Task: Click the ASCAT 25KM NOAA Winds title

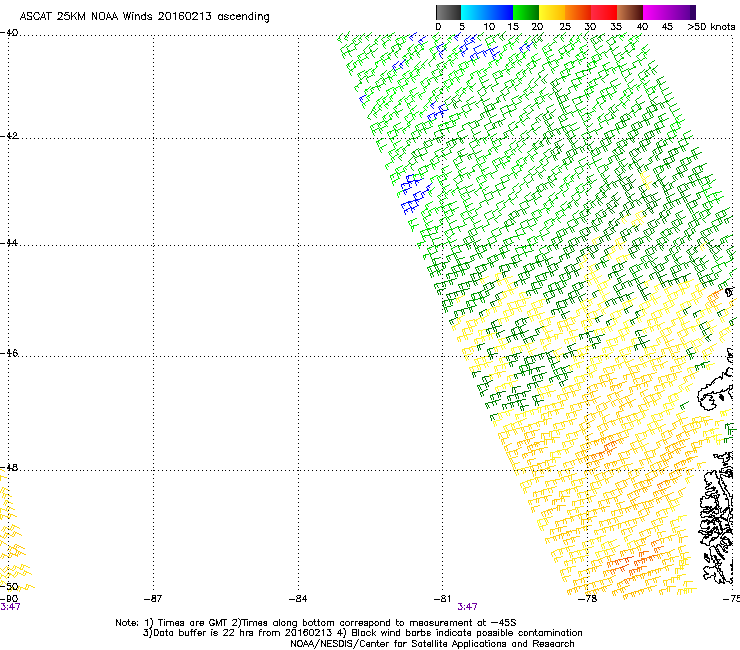Action: tap(144, 17)
